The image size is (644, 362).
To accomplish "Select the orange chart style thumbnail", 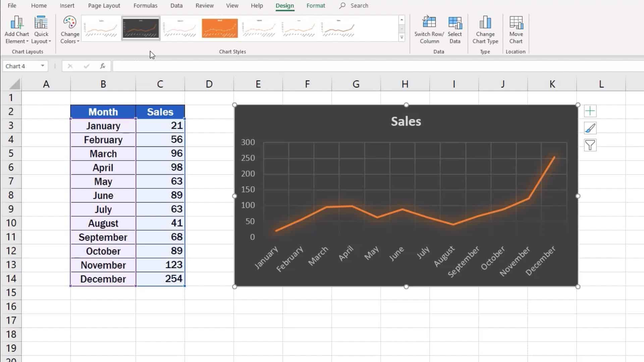I will pos(219,28).
